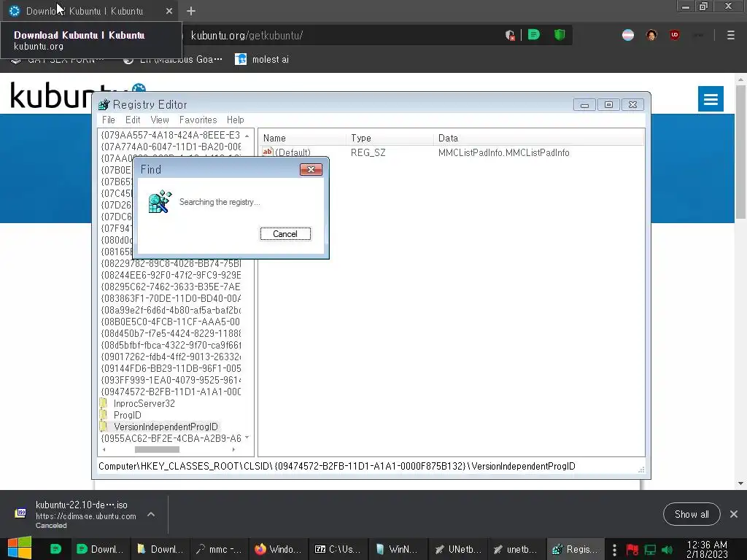Image resolution: width=747 pixels, height=560 pixels.
Task: Select key {07A774A0-6047-11D1-BA20
Action: [171, 147]
